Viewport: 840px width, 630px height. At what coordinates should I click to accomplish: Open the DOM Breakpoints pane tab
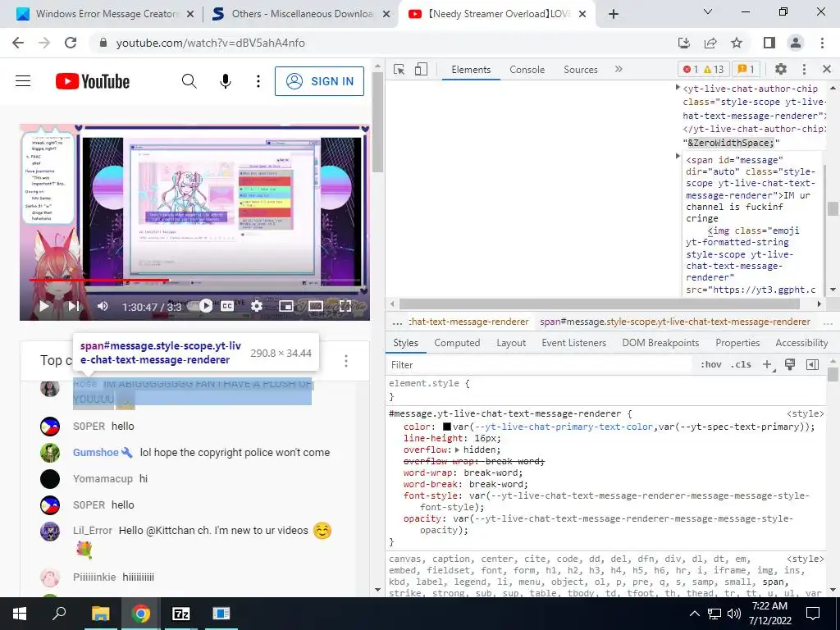[x=660, y=343]
